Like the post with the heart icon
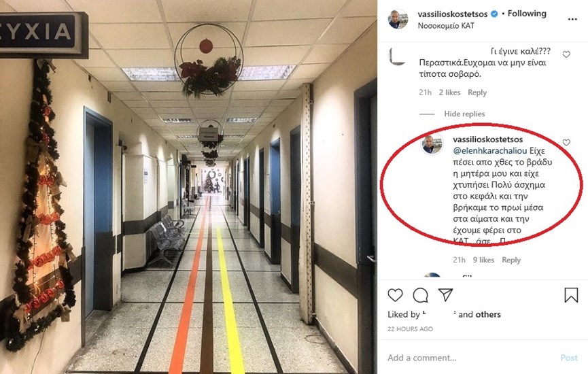The height and width of the screenshot is (374, 588). 395,295
